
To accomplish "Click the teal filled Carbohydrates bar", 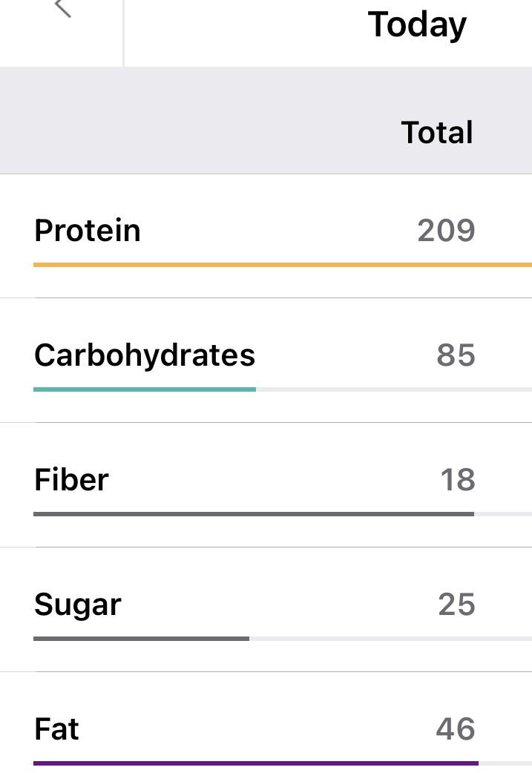I will (x=145, y=389).
